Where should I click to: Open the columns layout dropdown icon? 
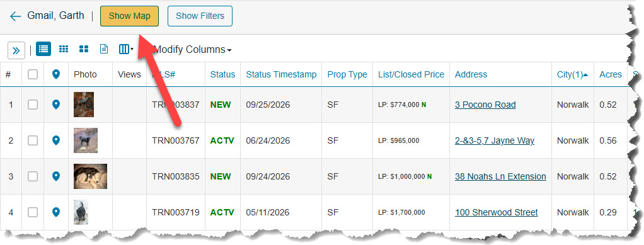tap(126, 49)
